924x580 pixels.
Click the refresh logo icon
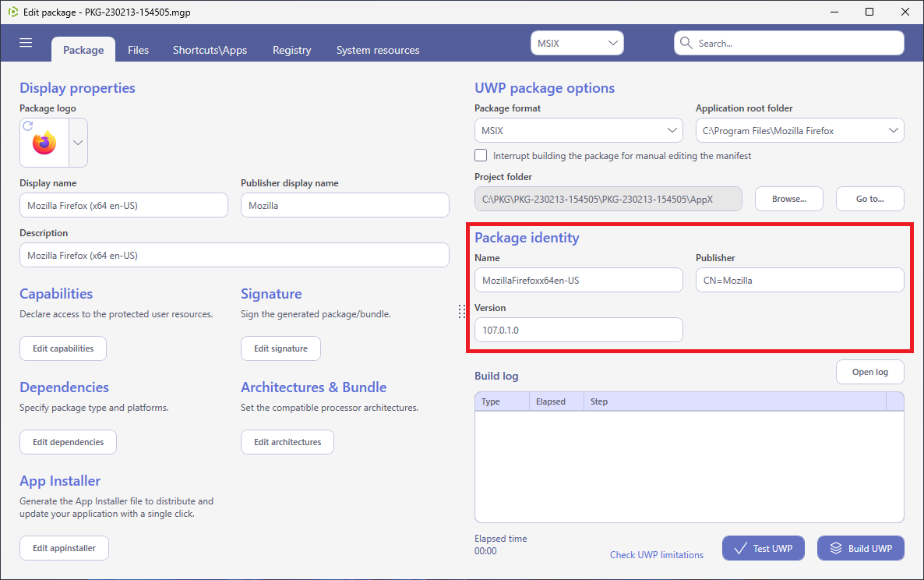click(x=28, y=126)
